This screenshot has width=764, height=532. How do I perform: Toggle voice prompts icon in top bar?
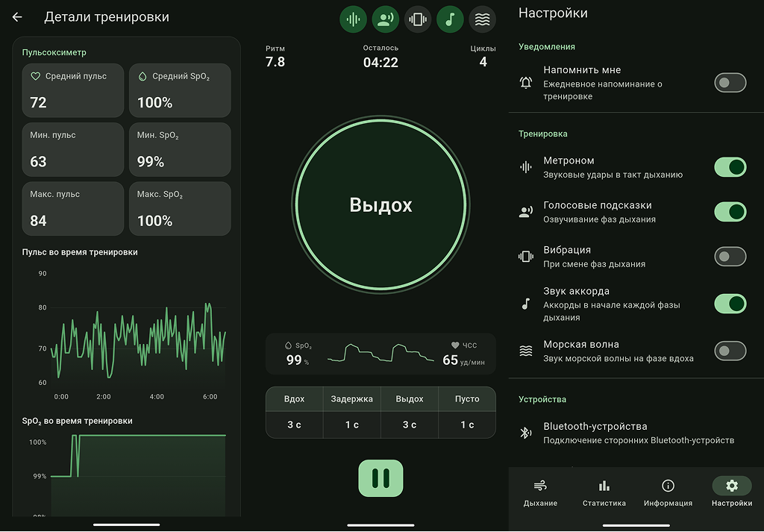click(386, 19)
